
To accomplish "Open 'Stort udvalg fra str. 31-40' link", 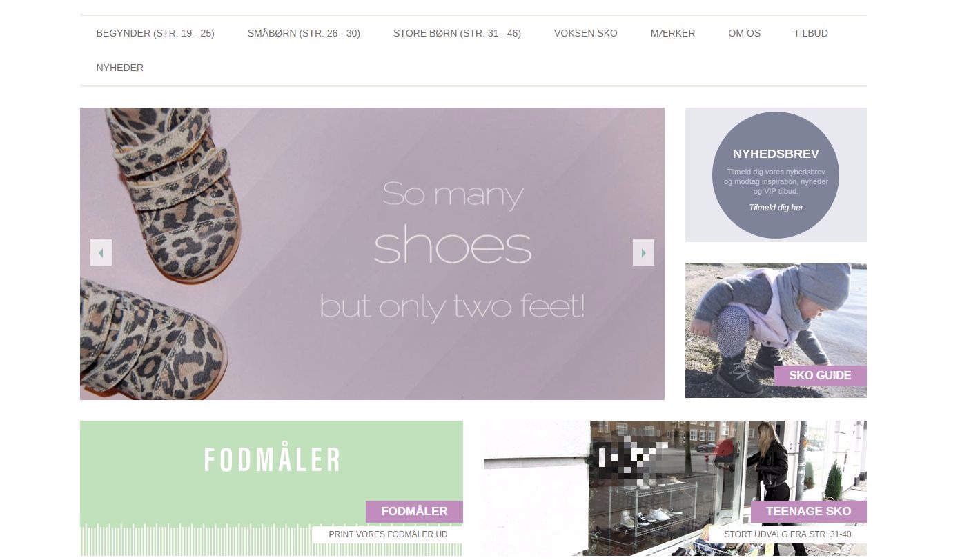I will [787, 534].
